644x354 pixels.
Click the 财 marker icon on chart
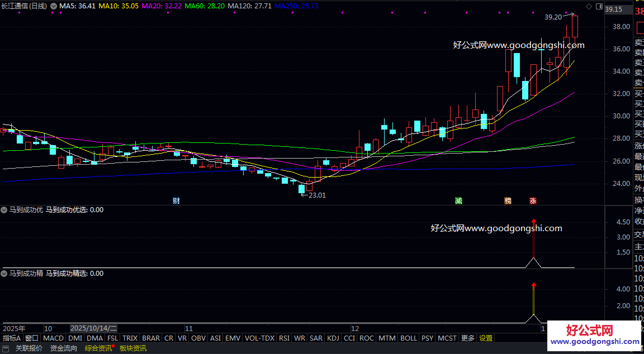[176, 200]
